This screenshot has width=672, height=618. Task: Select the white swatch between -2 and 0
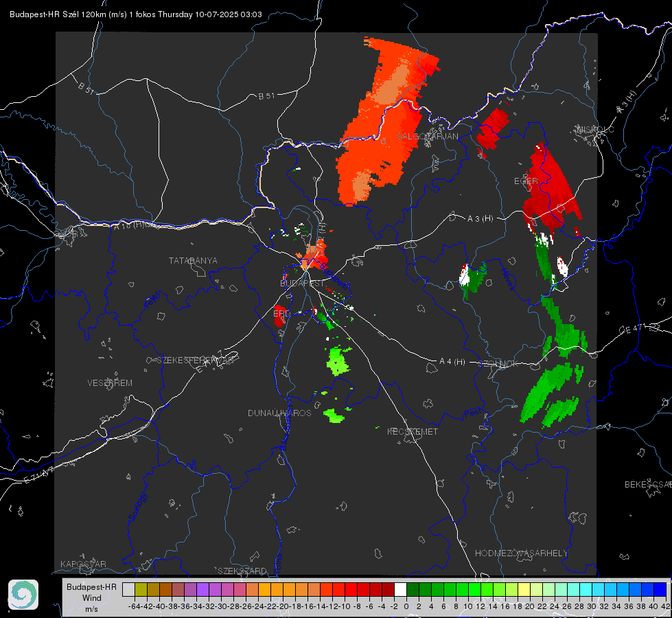click(x=400, y=589)
